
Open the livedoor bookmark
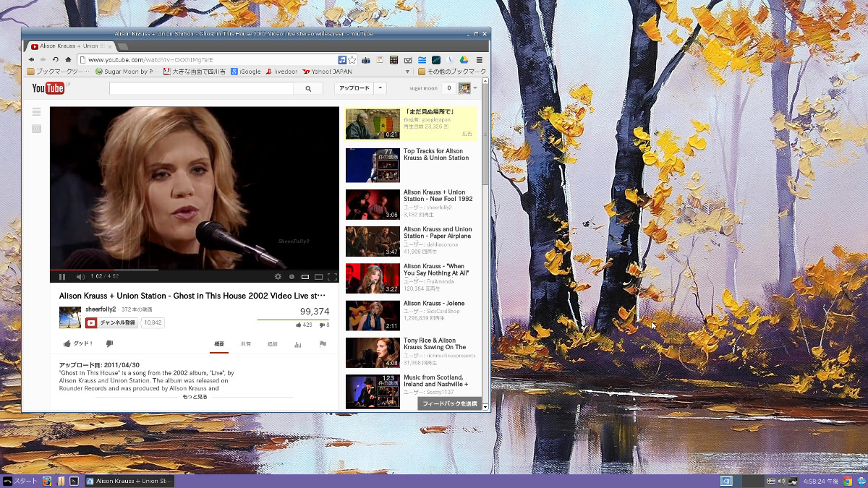click(281, 72)
